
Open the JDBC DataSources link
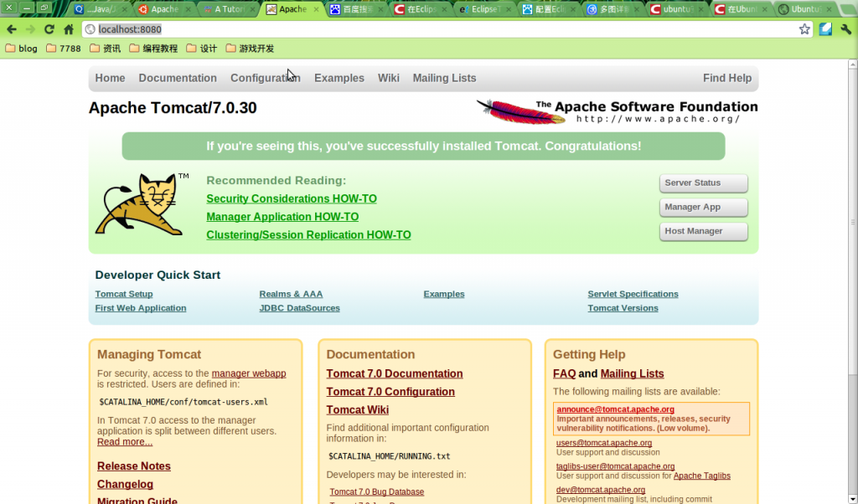click(300, 308)
